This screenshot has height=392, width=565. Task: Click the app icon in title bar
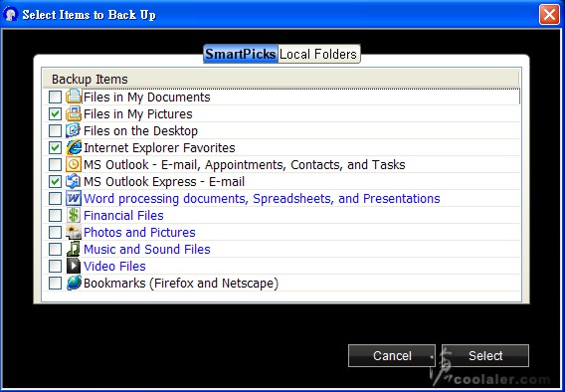[10, 14]
